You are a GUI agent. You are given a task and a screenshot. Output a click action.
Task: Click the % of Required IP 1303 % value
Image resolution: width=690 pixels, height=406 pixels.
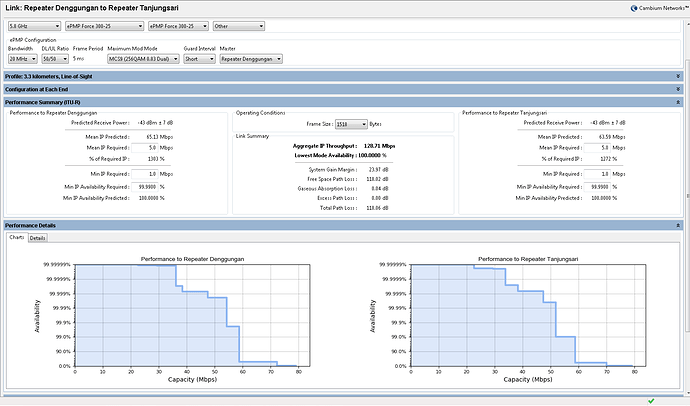tap(156, 159)
